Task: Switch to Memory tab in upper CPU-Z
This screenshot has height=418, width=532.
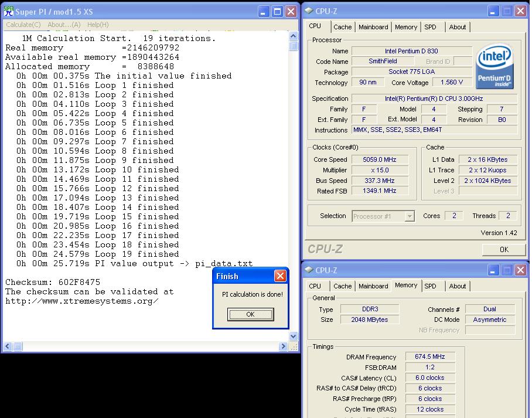Action: tap(406, 27)
